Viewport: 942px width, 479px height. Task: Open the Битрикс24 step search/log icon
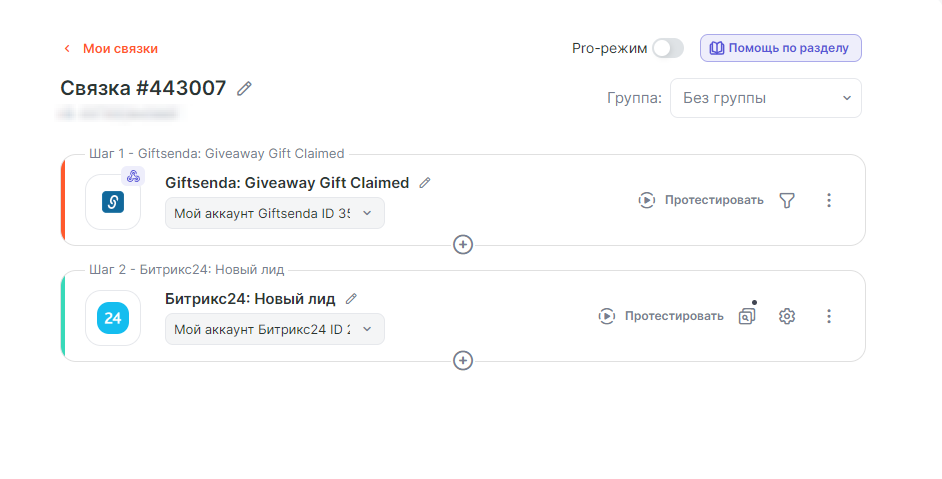click(x=747, y=316)
